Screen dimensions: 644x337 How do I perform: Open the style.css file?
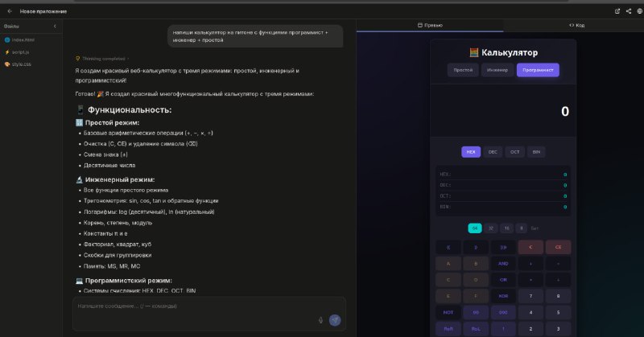pyautogui.click(x=20, y=64)
